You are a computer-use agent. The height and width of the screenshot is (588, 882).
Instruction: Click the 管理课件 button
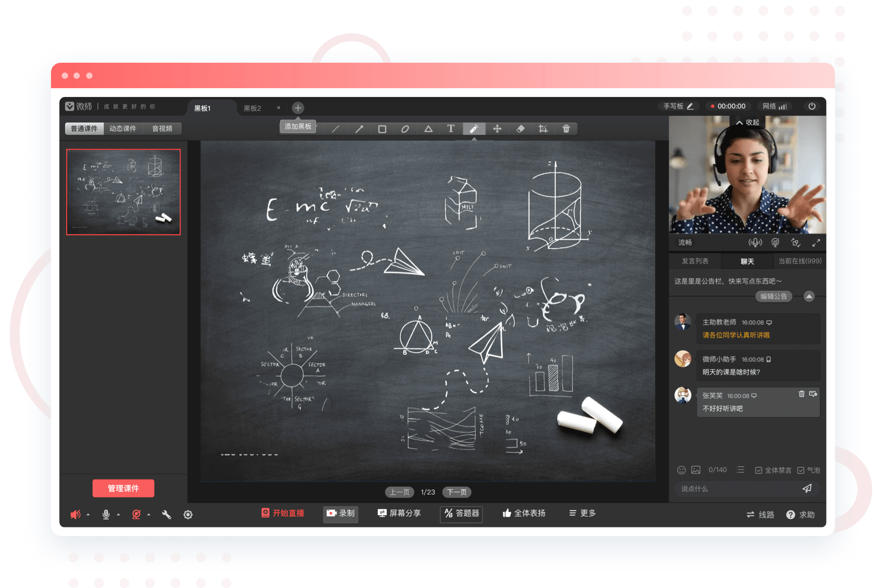(x=123, y=488)
